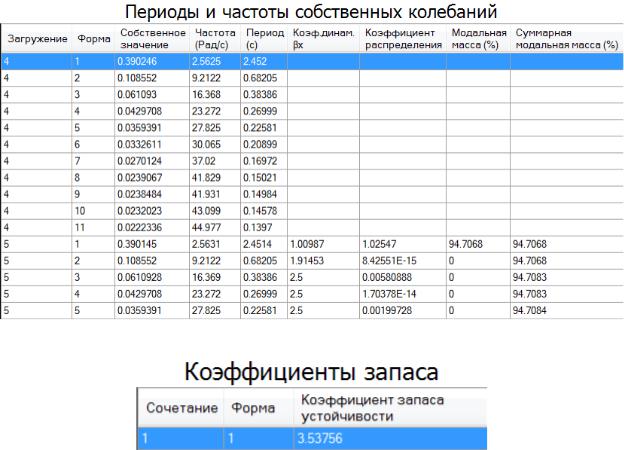Select period value 2.452

point(264,62)
